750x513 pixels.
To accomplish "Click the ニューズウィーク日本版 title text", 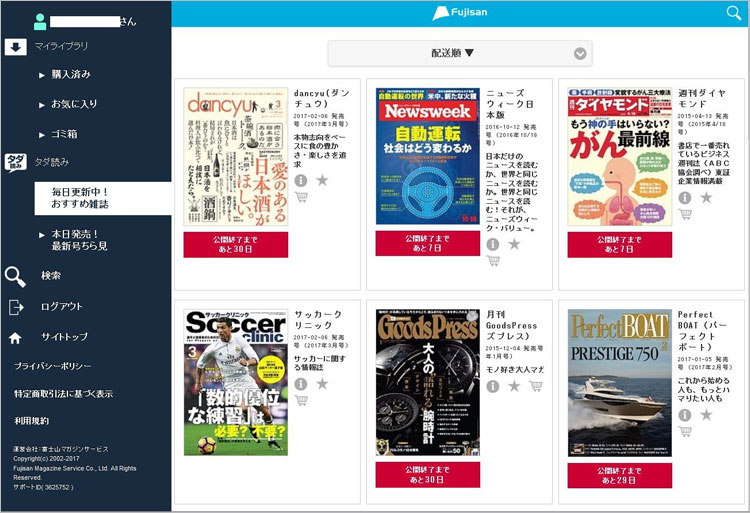I will (510, 104).
